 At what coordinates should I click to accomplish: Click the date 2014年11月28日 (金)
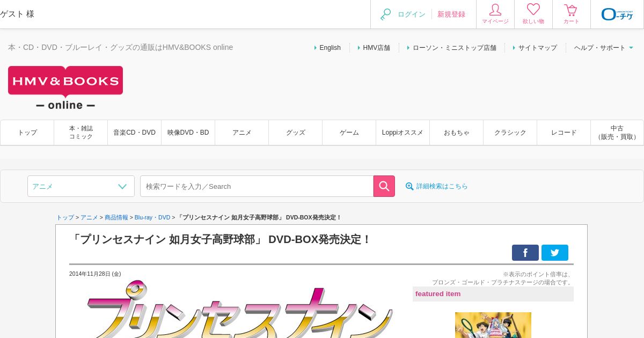coord(95,274)
